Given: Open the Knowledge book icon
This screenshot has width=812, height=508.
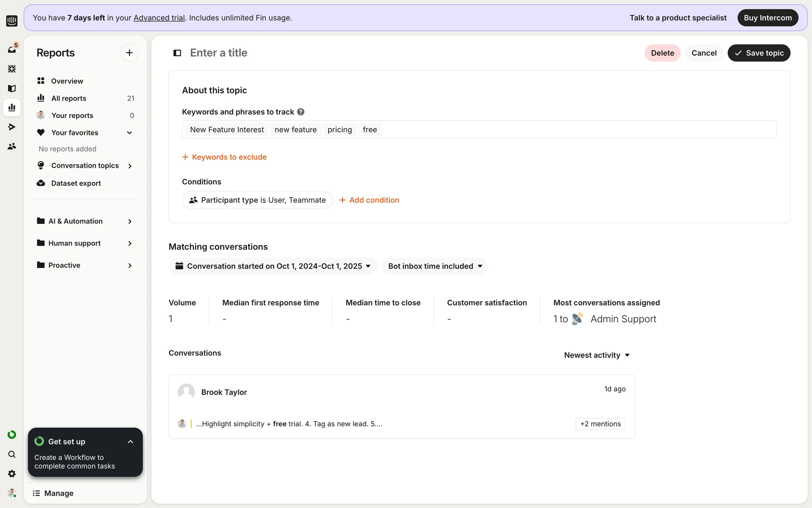Looking at the screenshot, I should point(12,88).
